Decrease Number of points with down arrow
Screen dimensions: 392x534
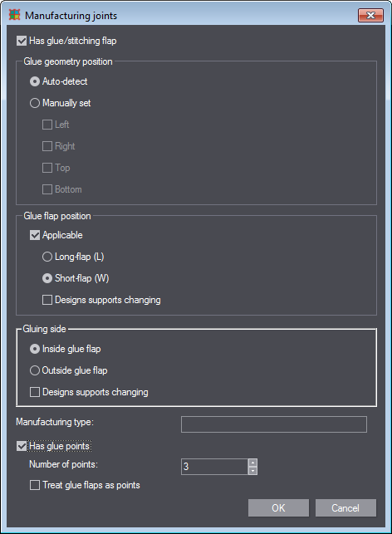252,471
